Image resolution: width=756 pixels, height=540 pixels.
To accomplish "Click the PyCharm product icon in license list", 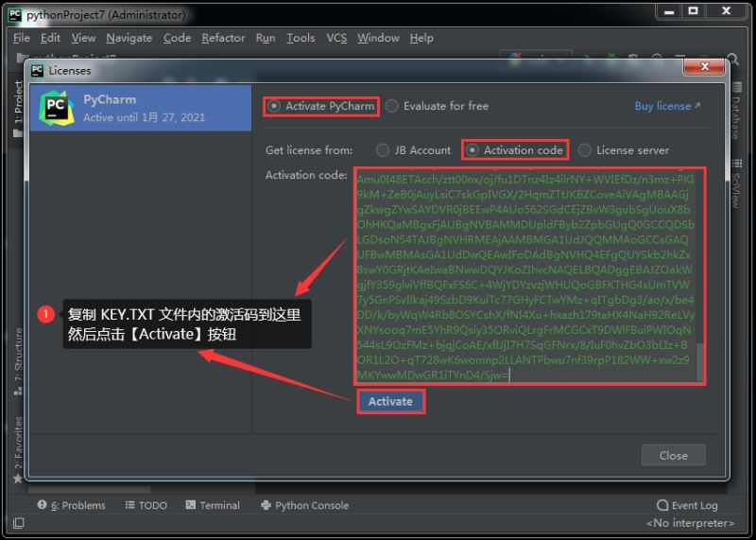I will pos(57,109).
